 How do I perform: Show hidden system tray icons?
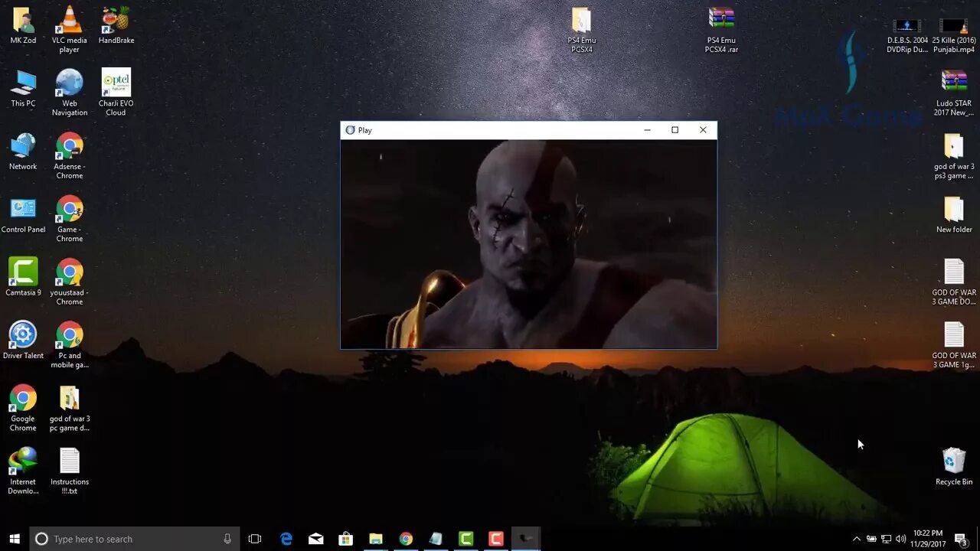[857, 539]
